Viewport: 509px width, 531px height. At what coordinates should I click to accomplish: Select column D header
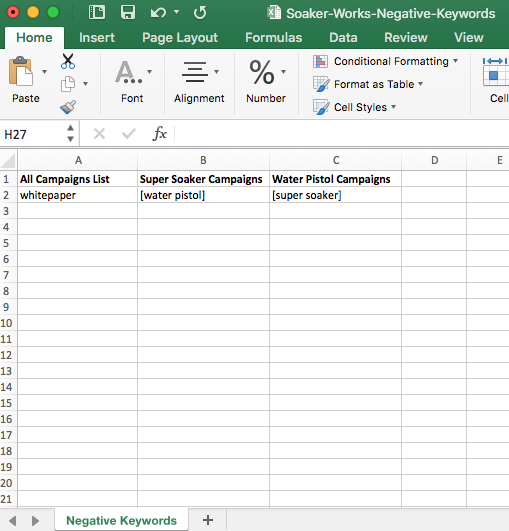[434, 160]
